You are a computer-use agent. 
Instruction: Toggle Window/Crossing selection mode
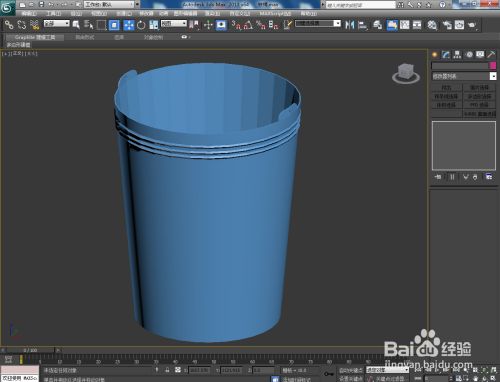pyautogui.click(x=114, y=25)
